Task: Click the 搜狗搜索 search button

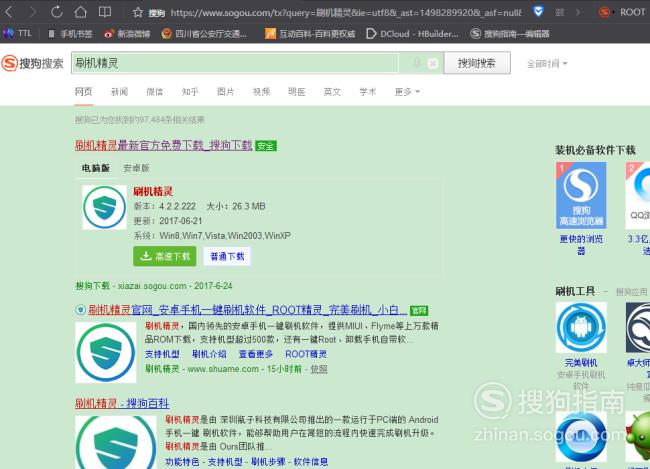Action: [x=477, y=63]
